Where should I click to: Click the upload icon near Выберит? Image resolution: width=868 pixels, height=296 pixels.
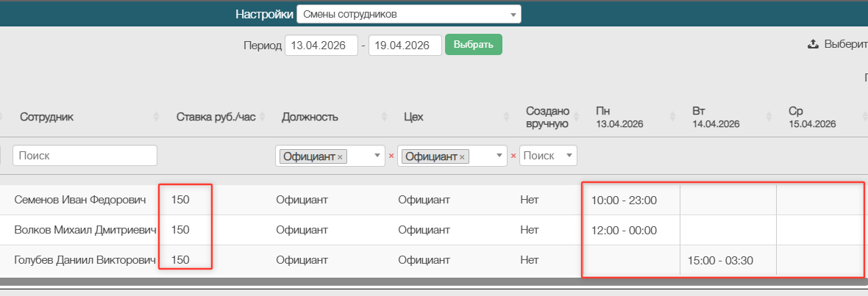(813, 45)
